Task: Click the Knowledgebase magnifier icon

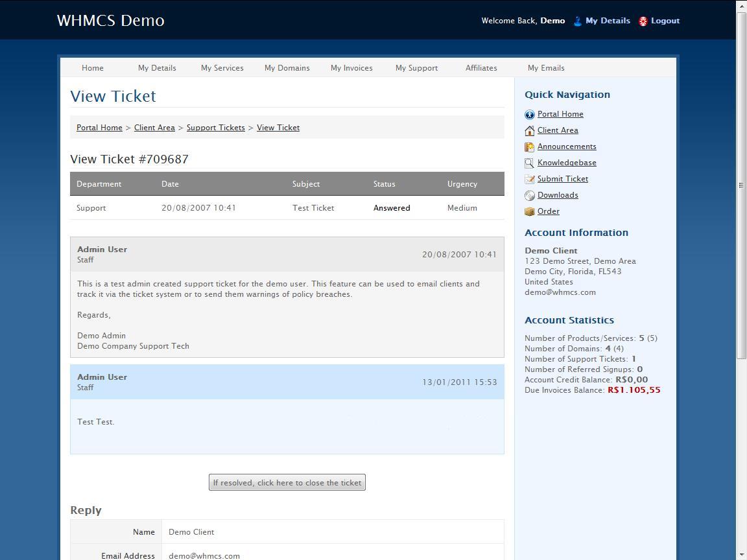Action: pos(529,163)
